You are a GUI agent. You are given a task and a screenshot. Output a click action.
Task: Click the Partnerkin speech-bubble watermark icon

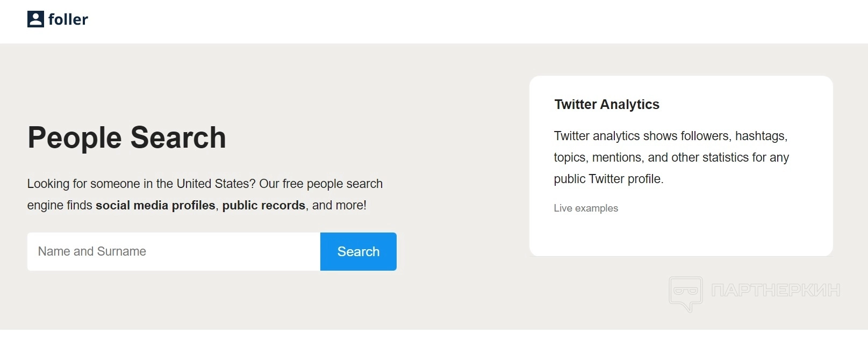[x=685, y=293]
